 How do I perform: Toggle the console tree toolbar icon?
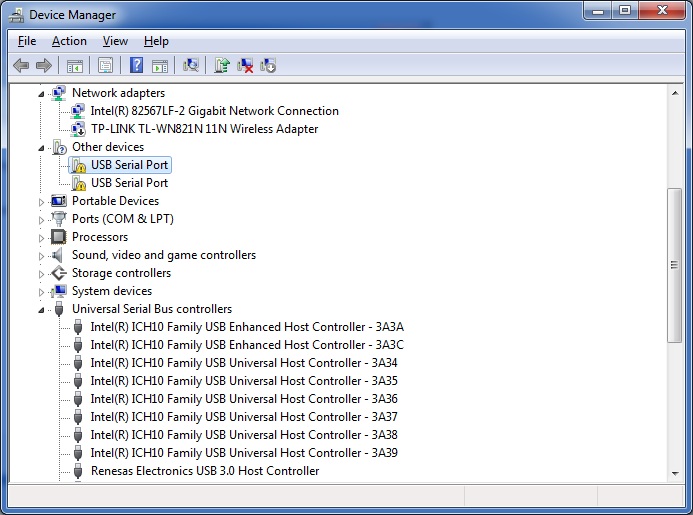[x=75, y=66]
